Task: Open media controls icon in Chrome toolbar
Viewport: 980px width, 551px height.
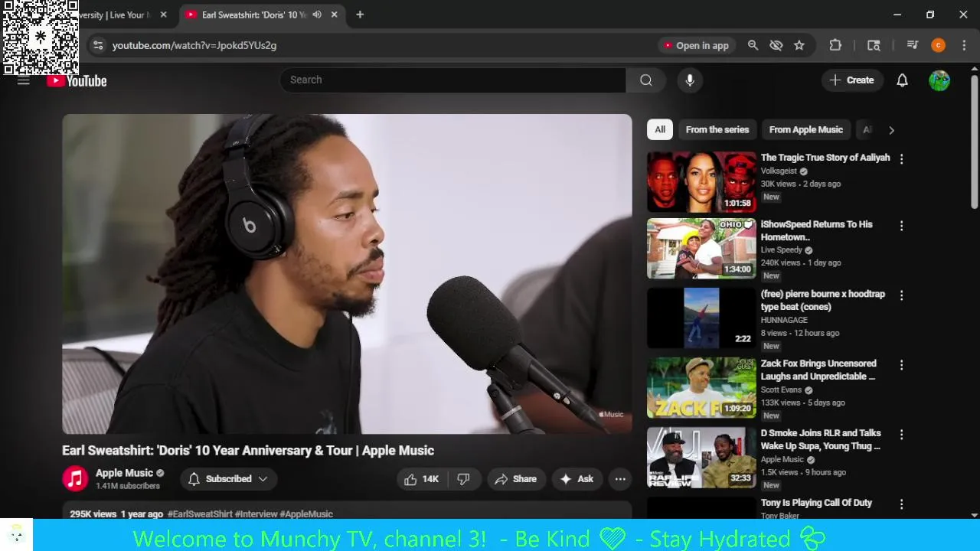Action: coord(912,45)
